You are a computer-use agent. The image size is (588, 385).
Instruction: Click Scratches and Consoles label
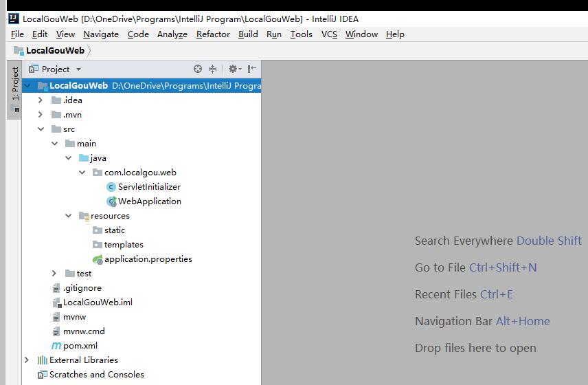(97, 375)
